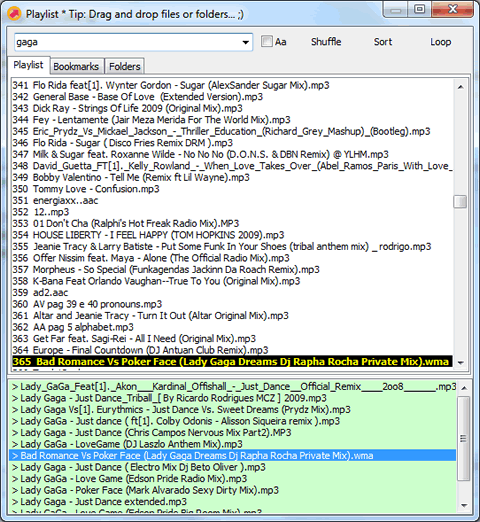Screen dimensions: 480x522
Task: Select result Just Dance Electro Mix Dj Beto Oliver
Action: tap(233, 467)
